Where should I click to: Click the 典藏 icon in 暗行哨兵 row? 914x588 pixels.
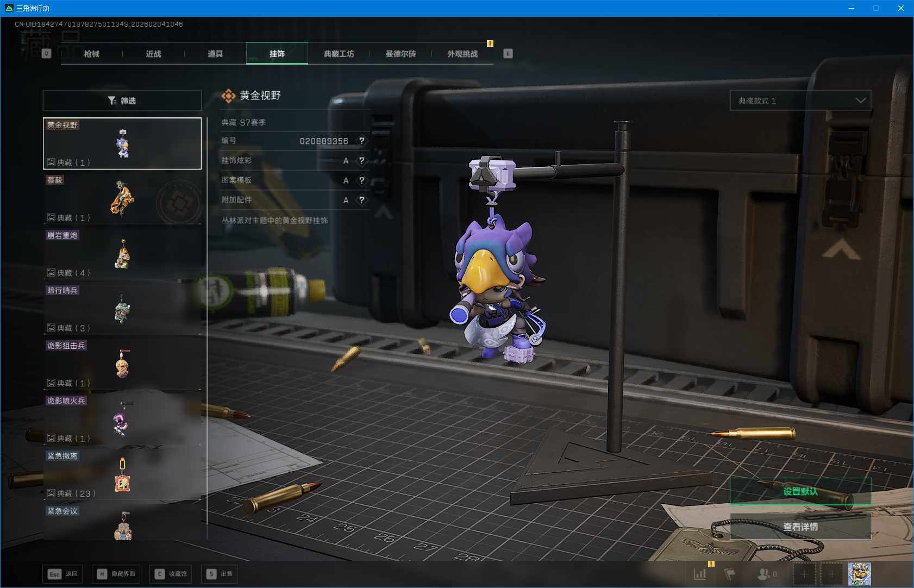[51, 328]
